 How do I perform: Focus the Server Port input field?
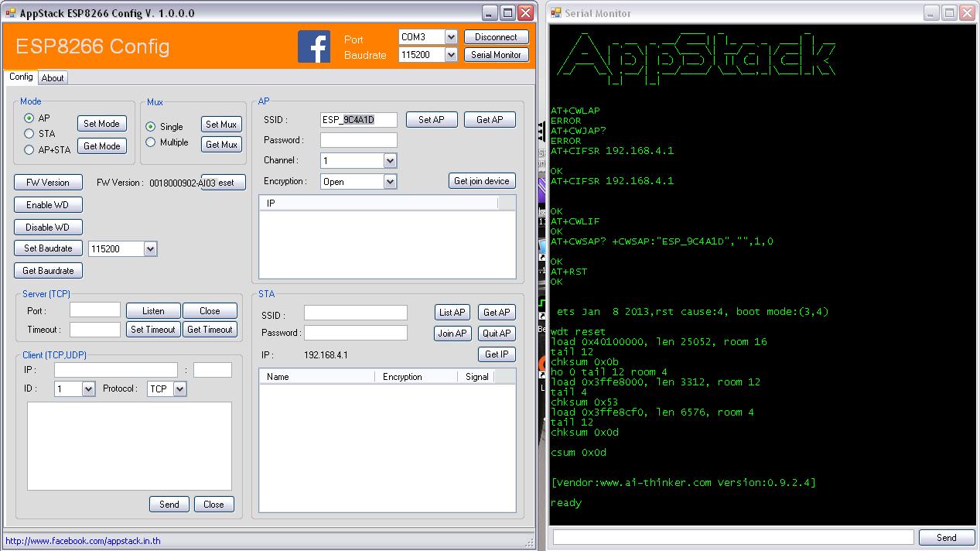click(95, 310)
